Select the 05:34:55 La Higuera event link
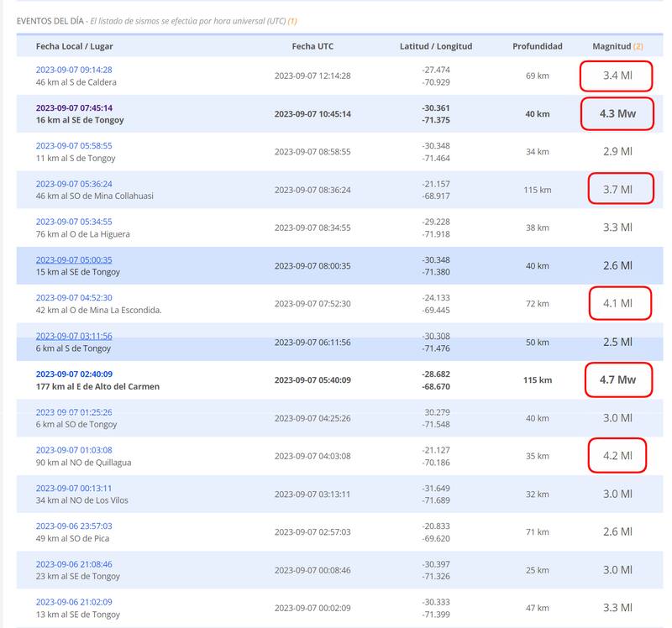 pyautogui.click(x=74, y=222)
